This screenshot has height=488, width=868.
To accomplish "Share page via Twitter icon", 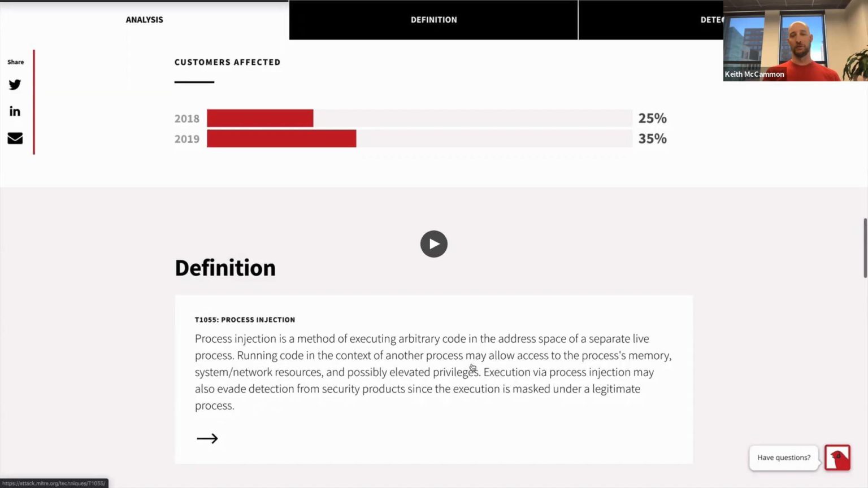I will (x=15, y=85).
